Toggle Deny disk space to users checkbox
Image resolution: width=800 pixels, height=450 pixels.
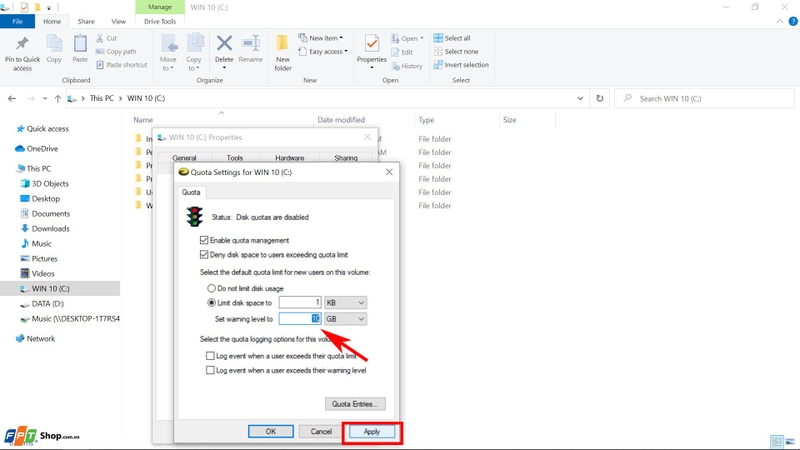(204, 255)
